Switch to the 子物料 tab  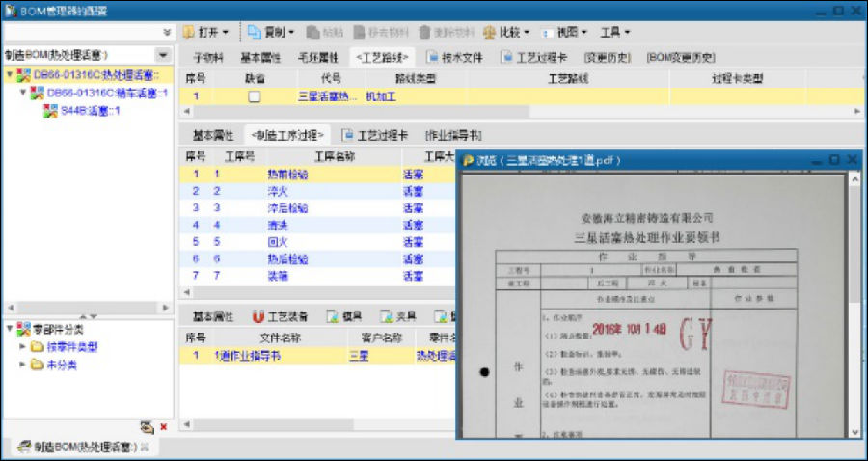pyautogui.click(x=208, y=58)
